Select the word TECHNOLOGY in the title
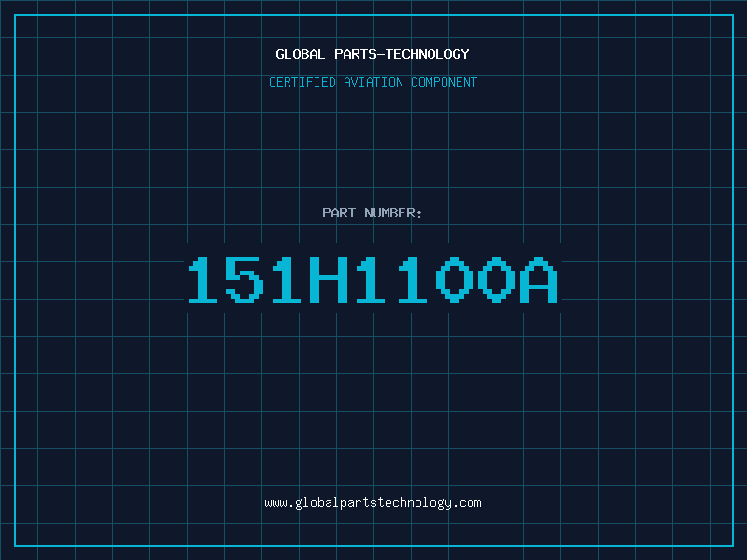 pyautogui.click(x=428, y=54)
